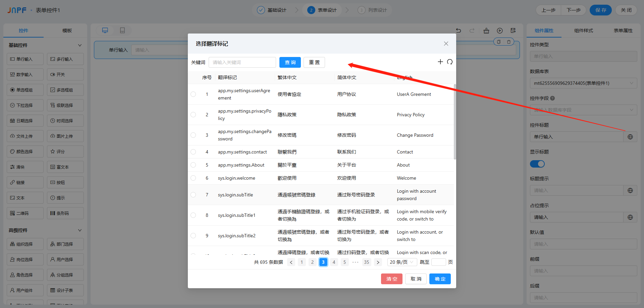Viewport: 644px width, 308px height.
Task: Open the 数据库表 dropdown
Action: point(583,83)
